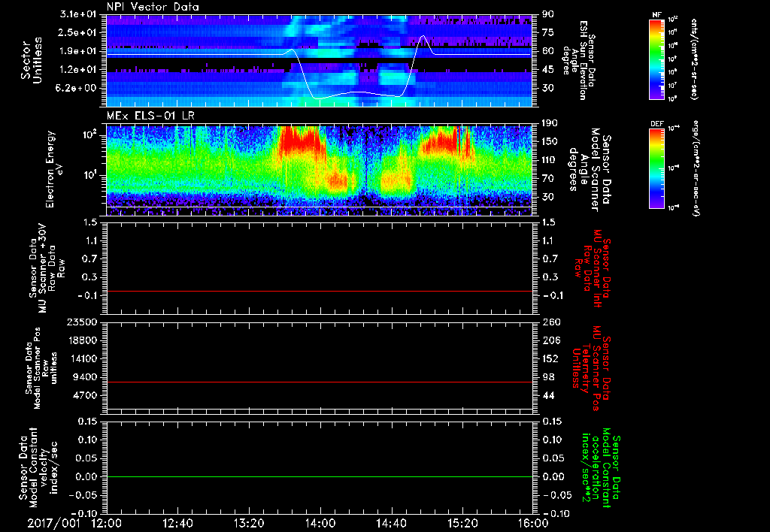Viewport: 770px width, 532px height.
Task: Click the red line in the Scanner Pos plot
Action: click(x=320, y=382)
